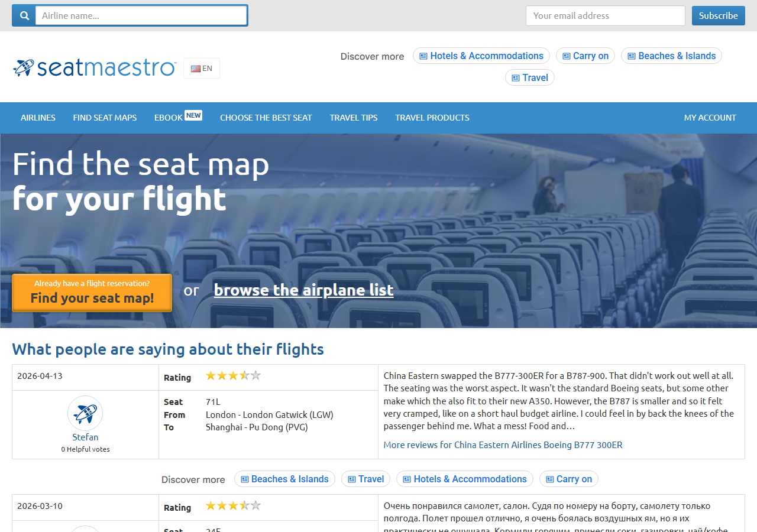Click the search magnifier icon button
The width and height of the screenshot is (757, 532).
(x=24, y=15)
